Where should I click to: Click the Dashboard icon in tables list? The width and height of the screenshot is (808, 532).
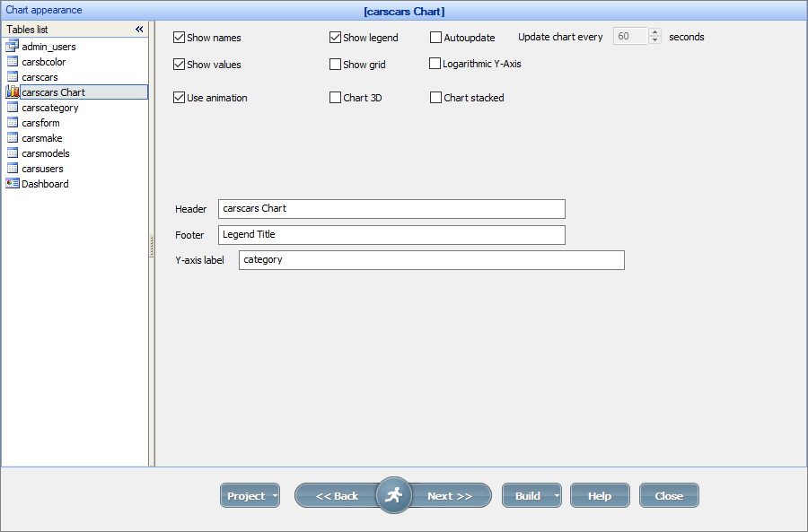(13, 184)
